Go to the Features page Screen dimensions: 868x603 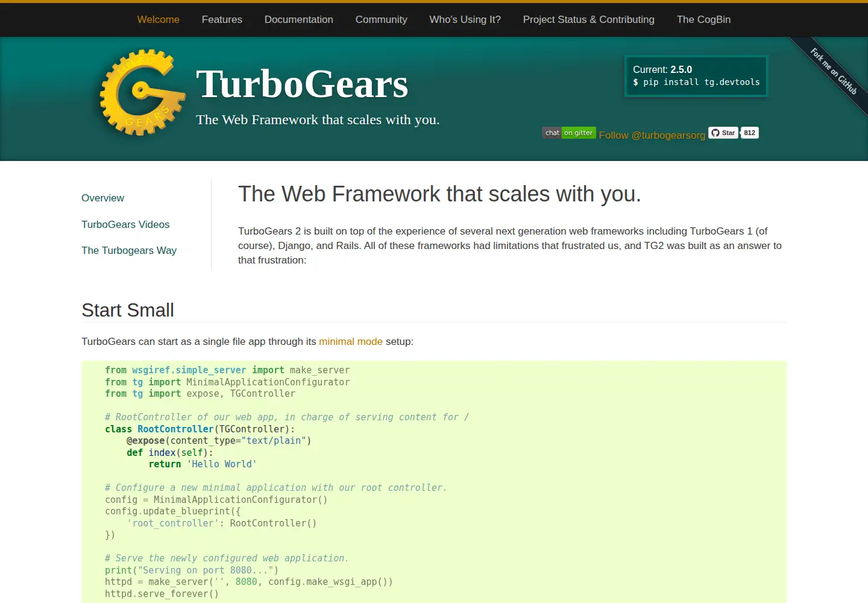(x=222, y=19)
